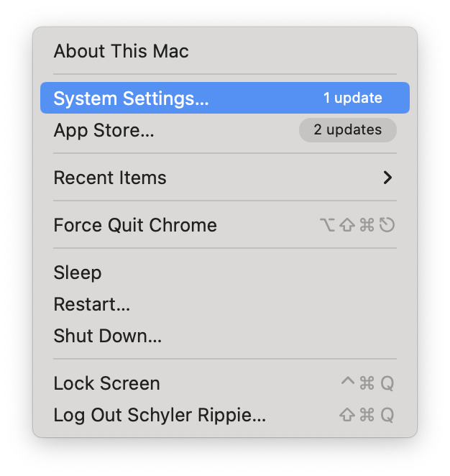Viewport: 450px width, 476px height.
Task: Click the Command symbol in Force Quit shortcut
Action: point(367,226)
